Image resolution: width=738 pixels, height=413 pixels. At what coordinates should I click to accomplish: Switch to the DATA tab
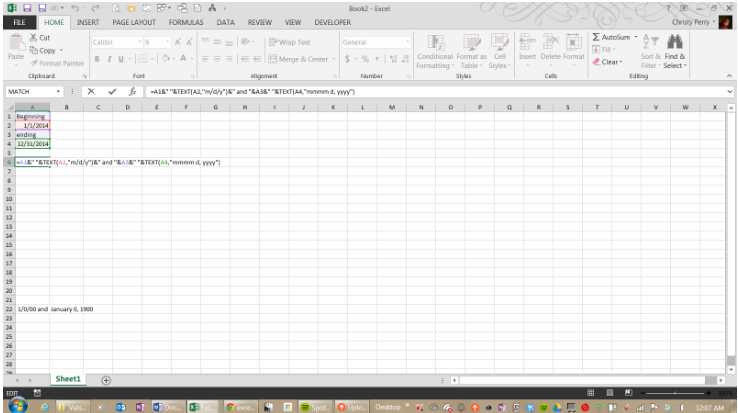pos(225,22)
